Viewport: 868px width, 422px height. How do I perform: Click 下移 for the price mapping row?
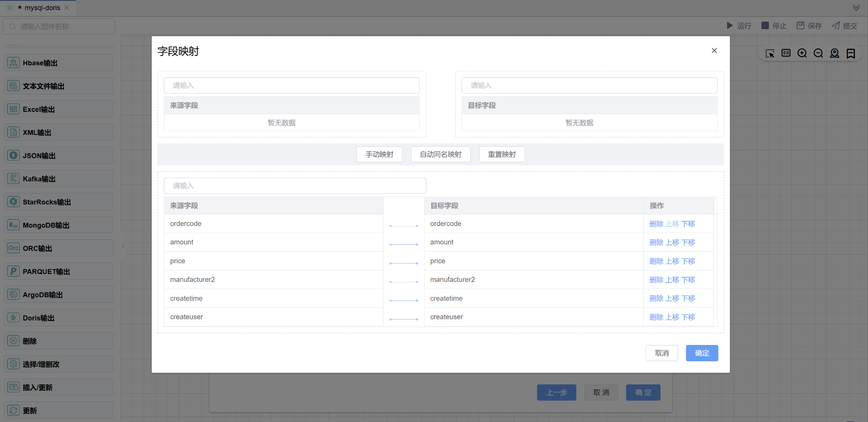pyautogui.click(x=688, y=261)
